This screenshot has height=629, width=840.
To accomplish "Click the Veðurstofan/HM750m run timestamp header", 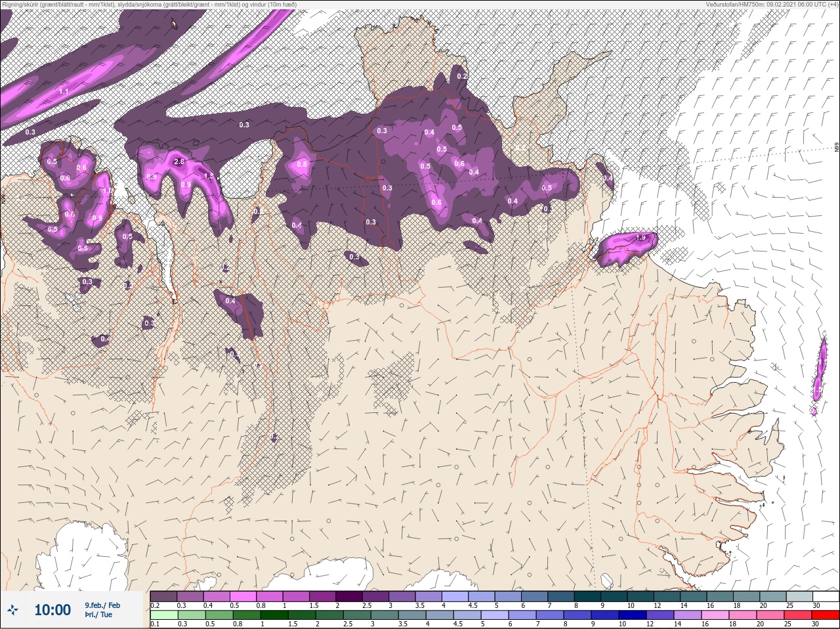I will pyautogui.click(x=772, y=5).
